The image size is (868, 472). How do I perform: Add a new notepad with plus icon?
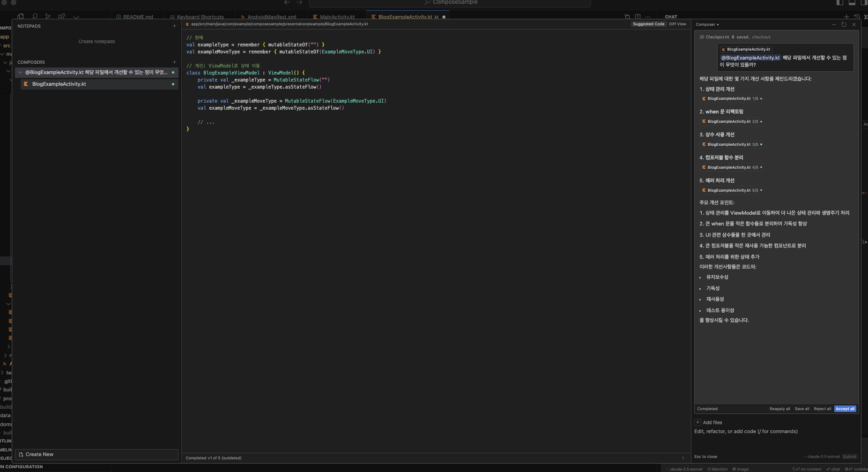click(174, 26)
